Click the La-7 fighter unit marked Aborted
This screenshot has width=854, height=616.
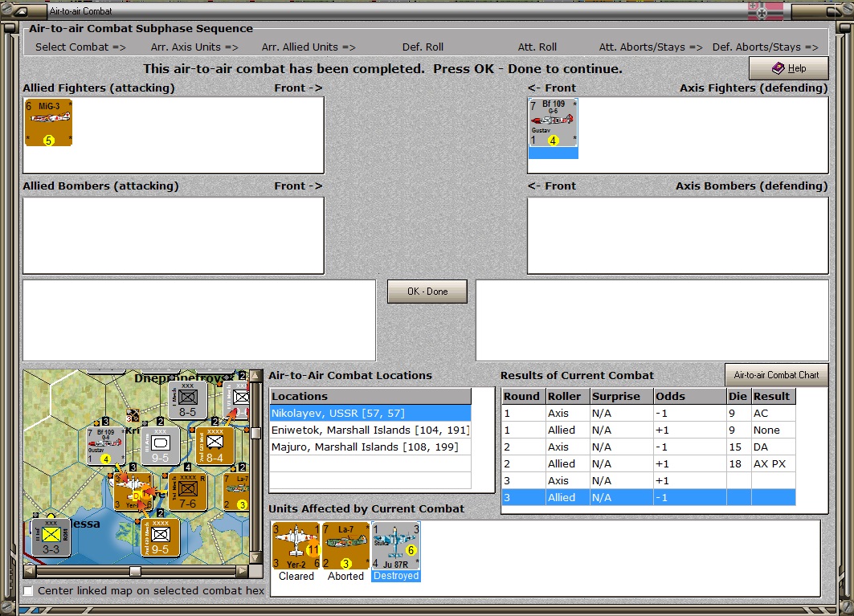(345, 546)
